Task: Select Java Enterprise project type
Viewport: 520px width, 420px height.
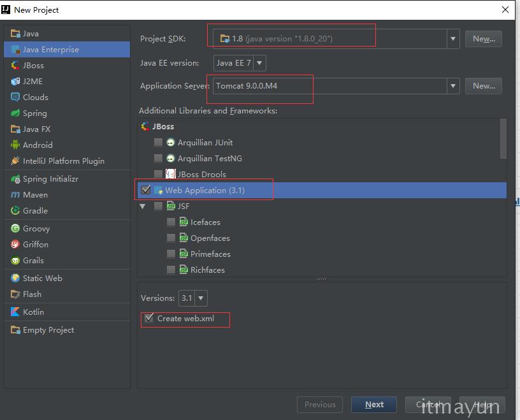Action: click(x=67, y=50)
